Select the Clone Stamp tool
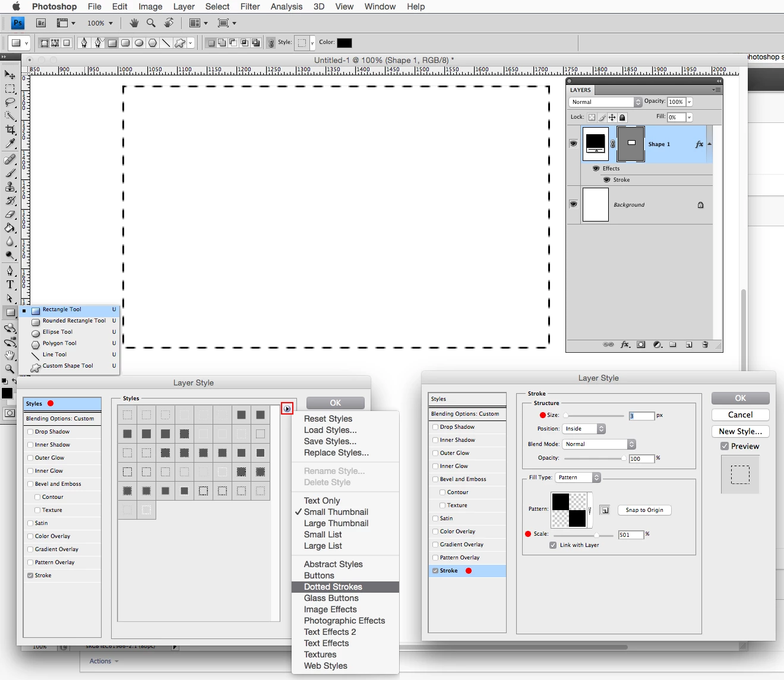 coord(10,187)
